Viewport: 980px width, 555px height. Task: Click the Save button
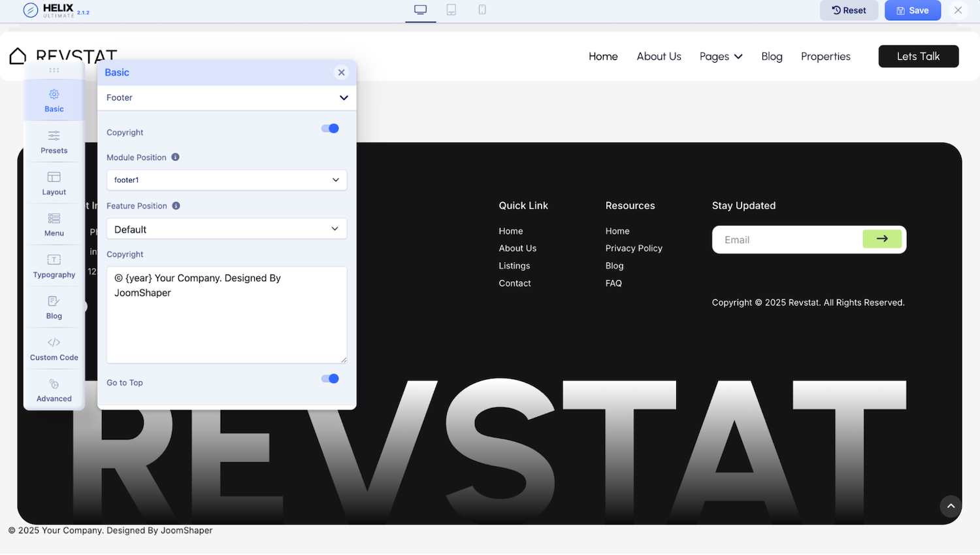912,10
